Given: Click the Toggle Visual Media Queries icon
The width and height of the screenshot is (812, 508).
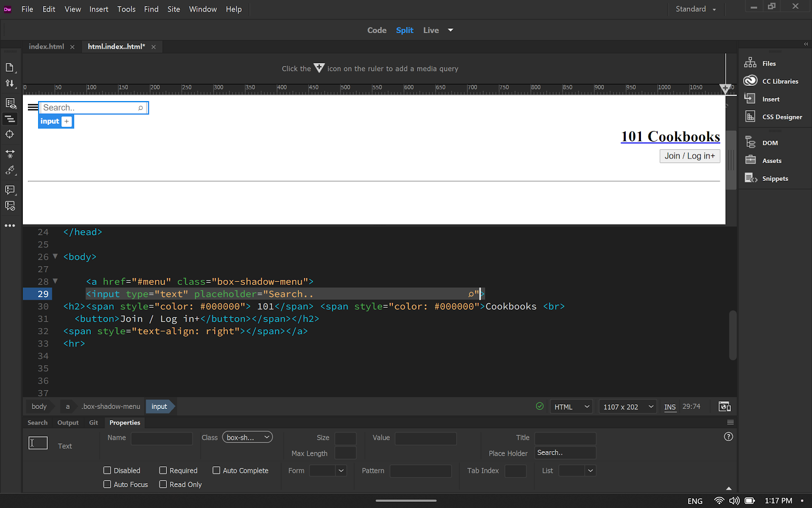Looking at the screenshot, I should pyautogui.click(x=10, y=119).
